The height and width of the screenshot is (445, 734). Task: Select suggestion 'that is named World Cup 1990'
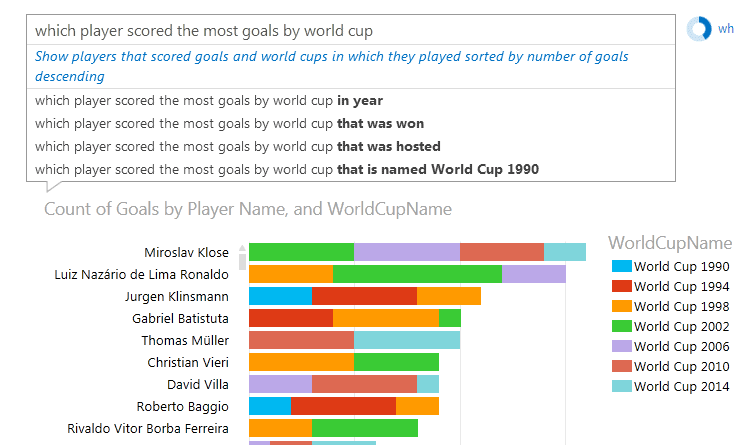click(286, 169)
